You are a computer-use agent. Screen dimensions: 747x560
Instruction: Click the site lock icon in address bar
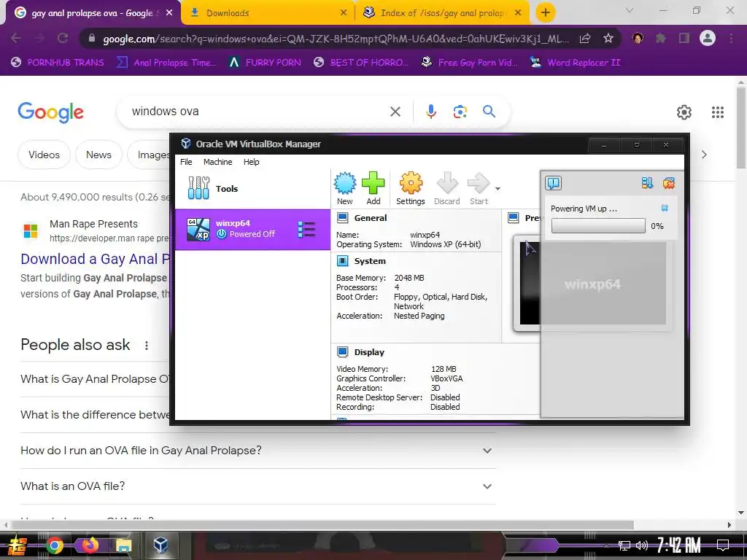92,38
